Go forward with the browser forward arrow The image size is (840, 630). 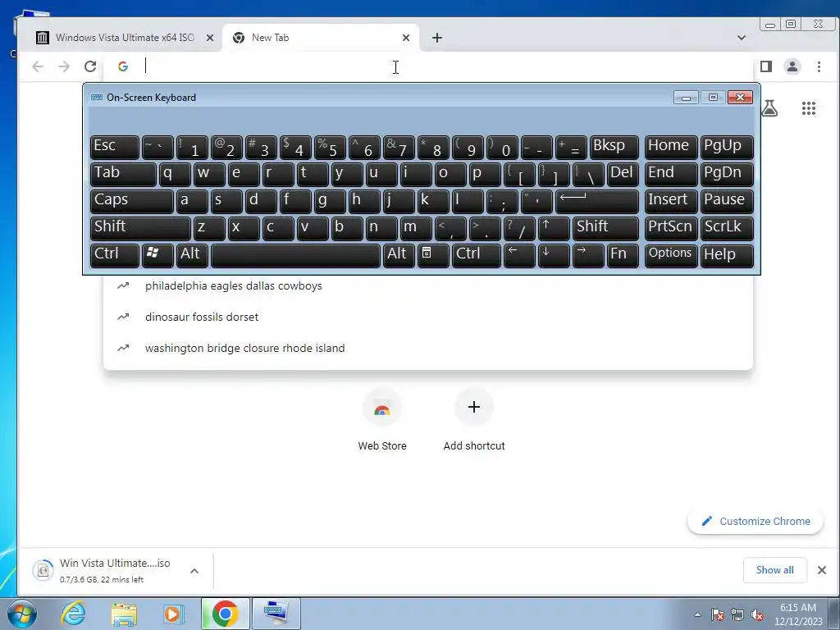coord(64,66)
